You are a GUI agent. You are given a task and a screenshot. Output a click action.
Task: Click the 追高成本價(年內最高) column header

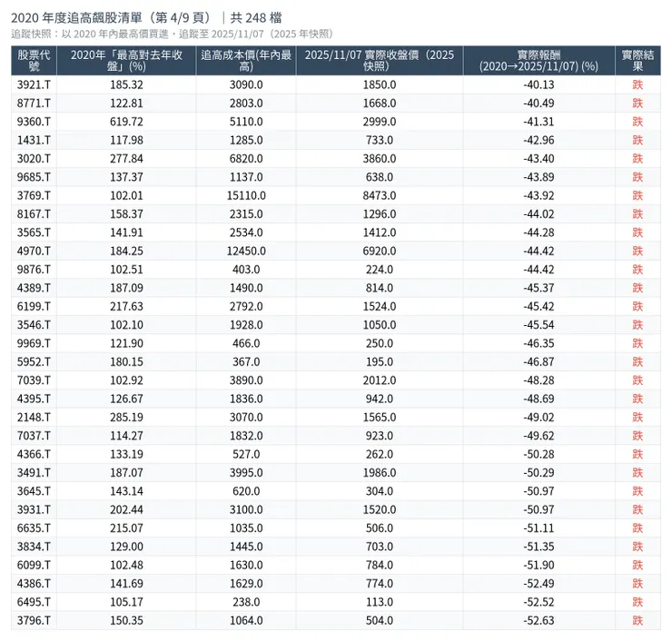[246, 61]
